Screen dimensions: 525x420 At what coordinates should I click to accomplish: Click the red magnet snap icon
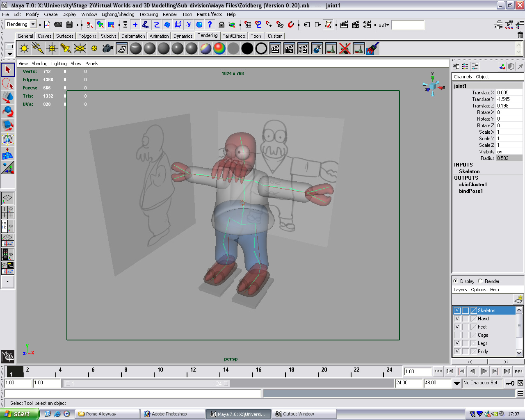click(291, 25)
